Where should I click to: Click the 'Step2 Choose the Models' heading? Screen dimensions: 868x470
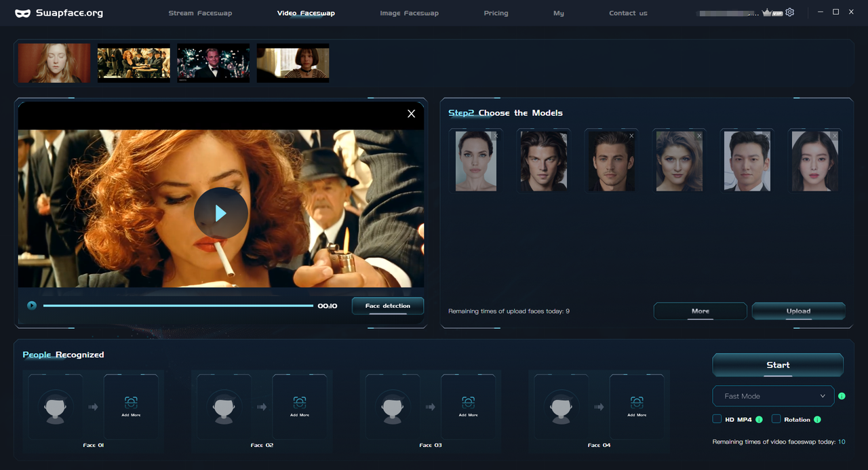point(505,113)
